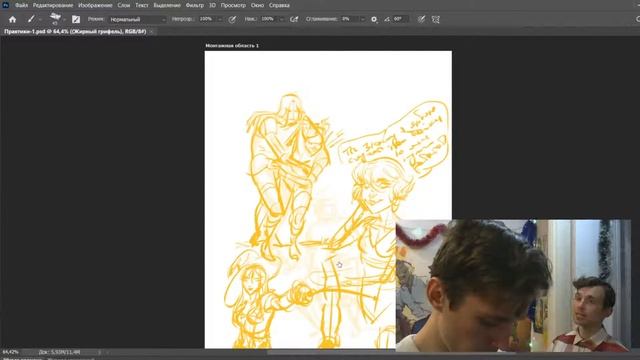Viewport: 640px width, 360px height.
Task: Click the flow 100% input field
Action: click(x=269, y=19)
